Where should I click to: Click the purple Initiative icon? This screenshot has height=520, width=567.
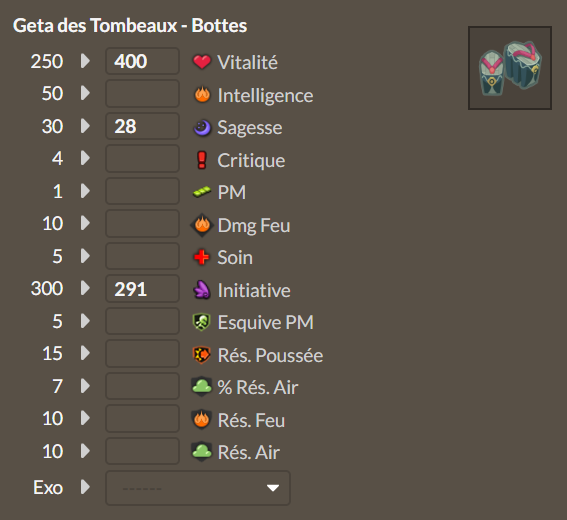(202, 290)
